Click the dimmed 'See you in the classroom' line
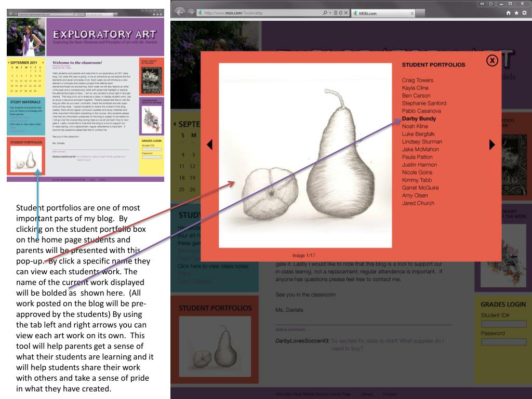 (x=305, y=295)
